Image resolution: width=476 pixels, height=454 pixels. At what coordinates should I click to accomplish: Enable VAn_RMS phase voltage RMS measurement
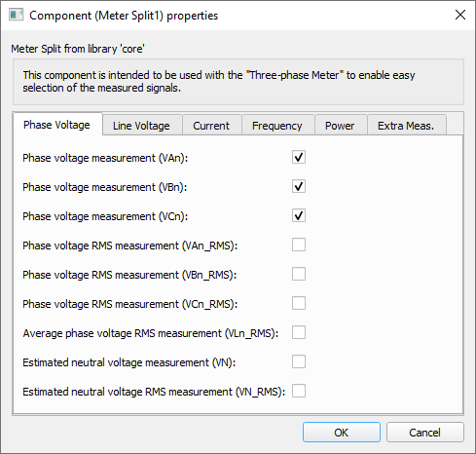tap(299, 245)
